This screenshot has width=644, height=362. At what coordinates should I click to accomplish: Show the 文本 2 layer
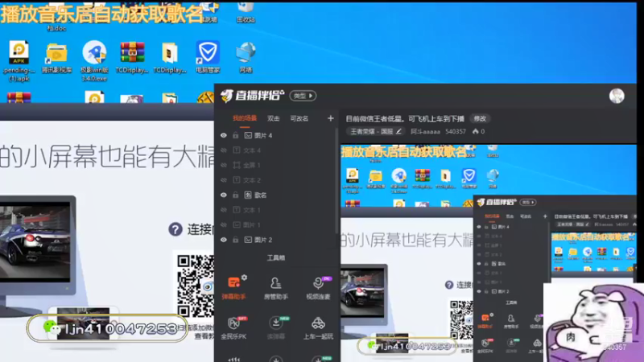(224, 179)
